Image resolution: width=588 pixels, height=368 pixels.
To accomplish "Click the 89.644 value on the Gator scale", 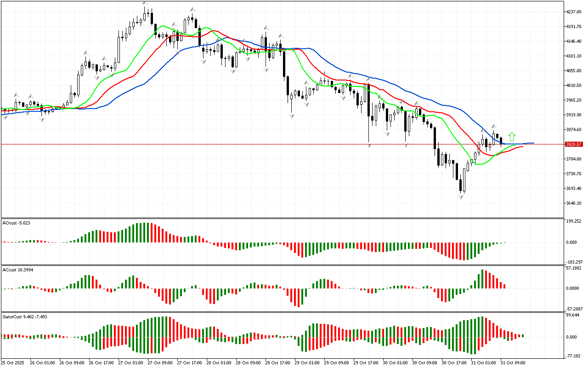I will coord(574,315).
